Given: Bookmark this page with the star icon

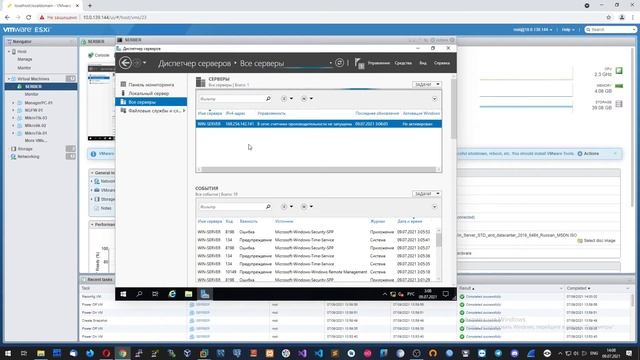Looking at the screenshot, I should [609, 18].
